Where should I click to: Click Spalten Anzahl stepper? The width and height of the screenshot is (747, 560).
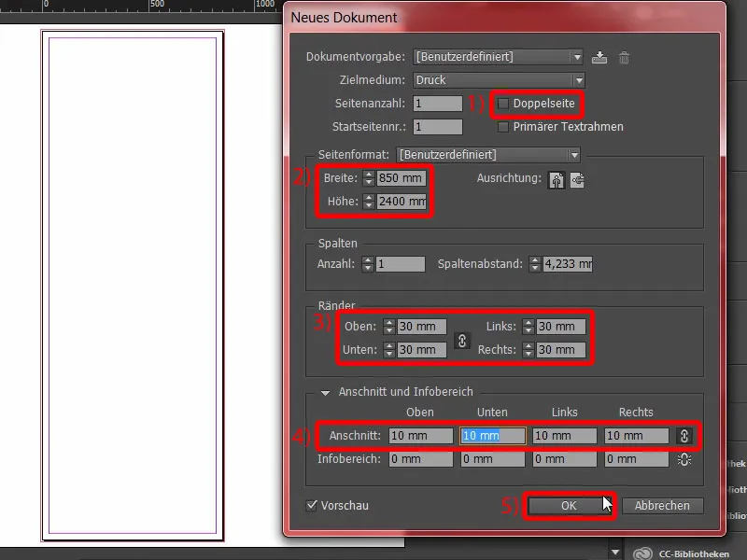point(367,264)
